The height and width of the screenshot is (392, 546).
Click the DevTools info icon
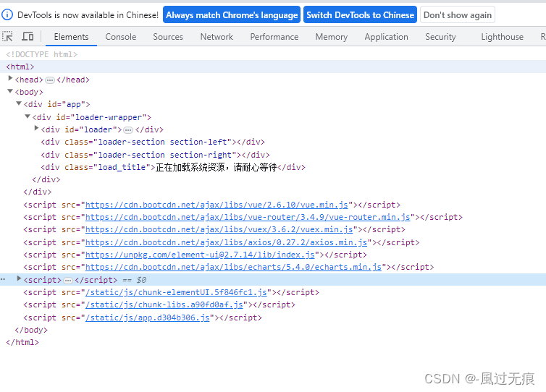(7, 14)
